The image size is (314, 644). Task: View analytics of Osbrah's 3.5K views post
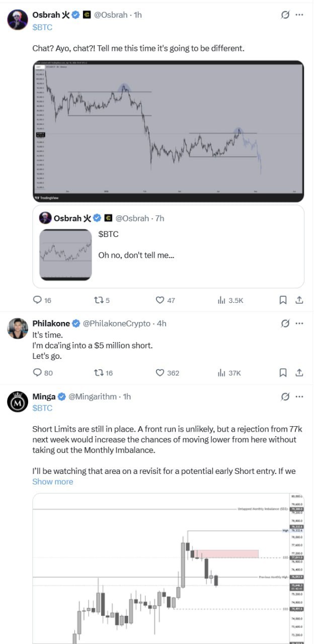click(x=221, y=300)
